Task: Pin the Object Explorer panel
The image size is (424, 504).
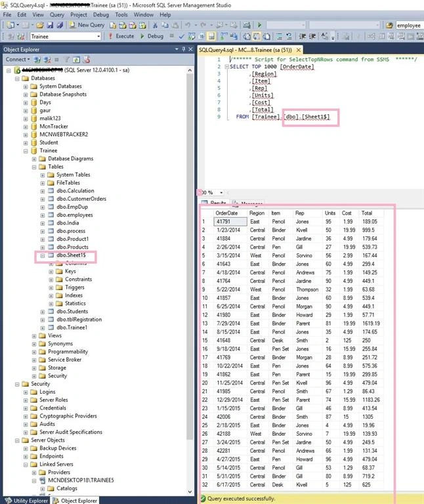Action: (x=184, y=49)
